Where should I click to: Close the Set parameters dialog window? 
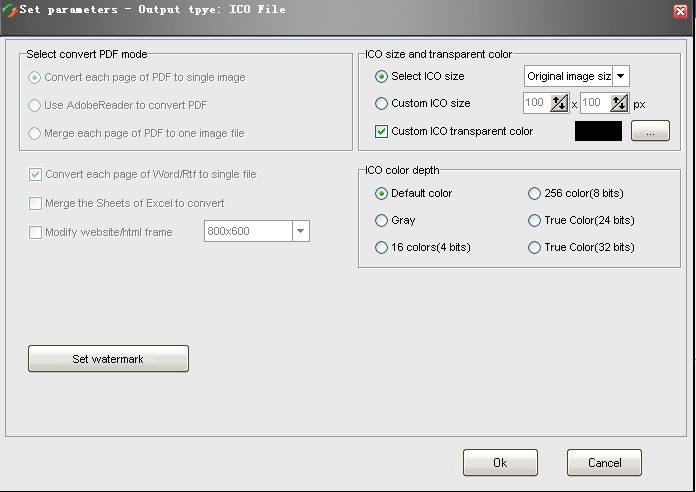pos(680,11)
